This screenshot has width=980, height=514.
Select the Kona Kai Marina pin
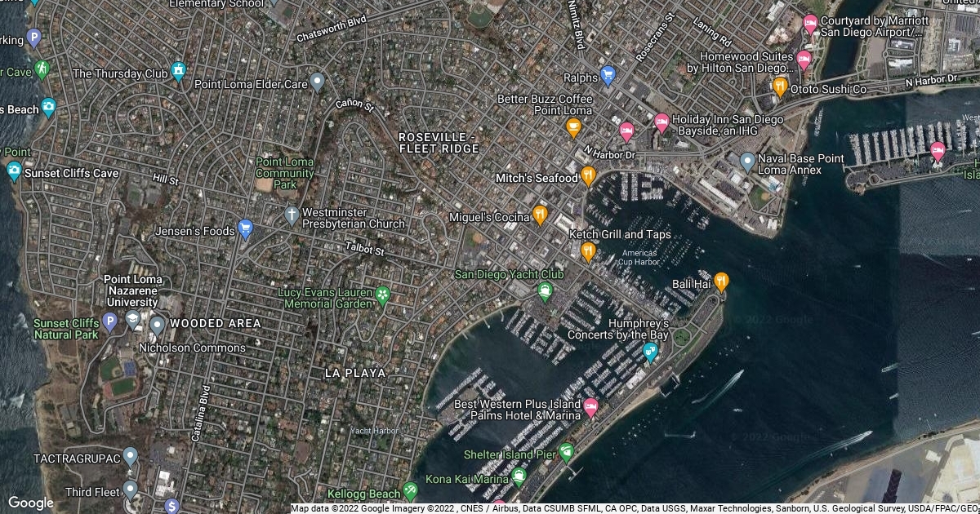[518, 476]
